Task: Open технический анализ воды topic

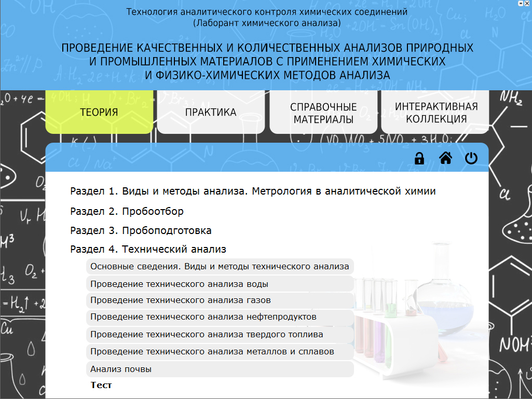Action: [x=179, y=284]
